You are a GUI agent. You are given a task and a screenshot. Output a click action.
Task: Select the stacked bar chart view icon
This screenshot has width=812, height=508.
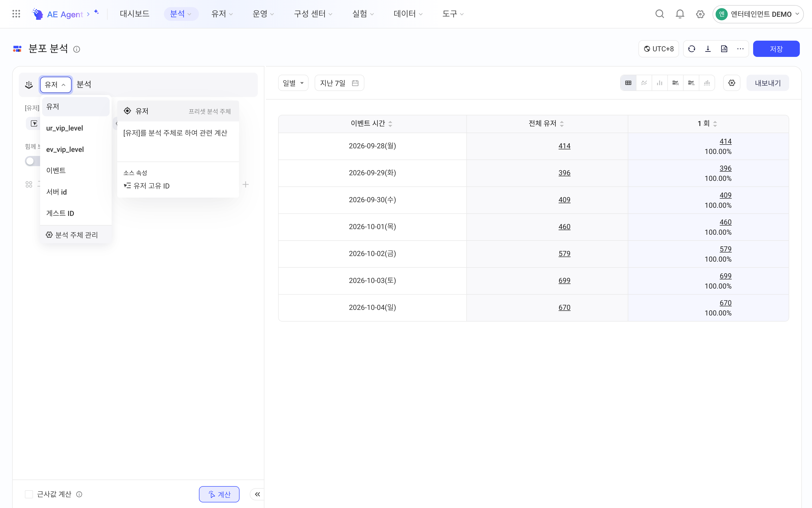pyautogui.click(x=707, y=83)
